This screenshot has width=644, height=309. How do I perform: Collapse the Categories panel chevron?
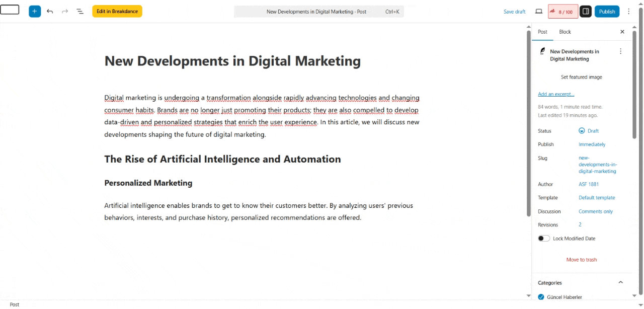[x=620, y=282]
